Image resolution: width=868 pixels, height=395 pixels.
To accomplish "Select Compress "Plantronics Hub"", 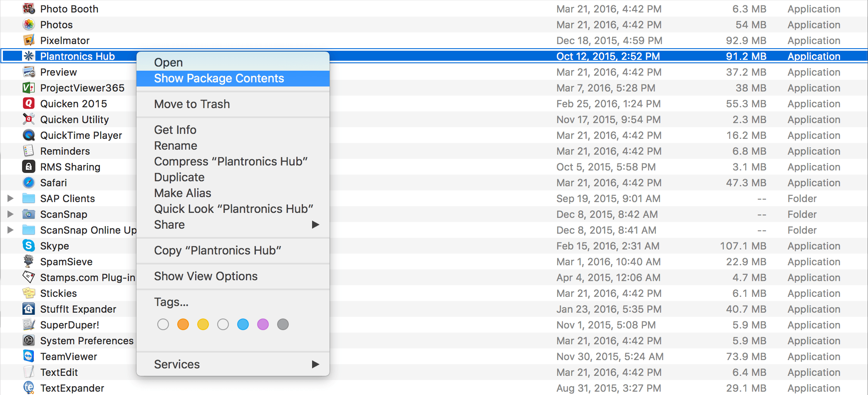I will coord(233,161).
